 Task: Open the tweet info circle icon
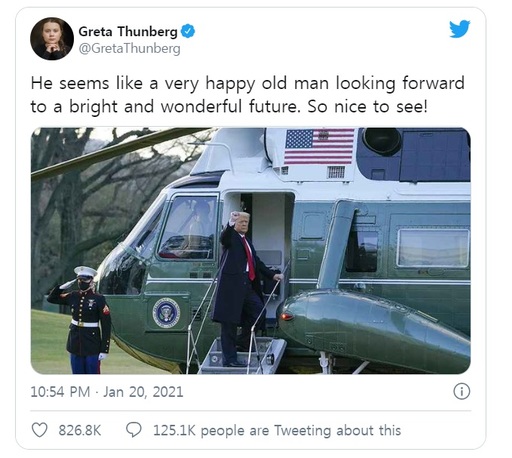[462, 391]
